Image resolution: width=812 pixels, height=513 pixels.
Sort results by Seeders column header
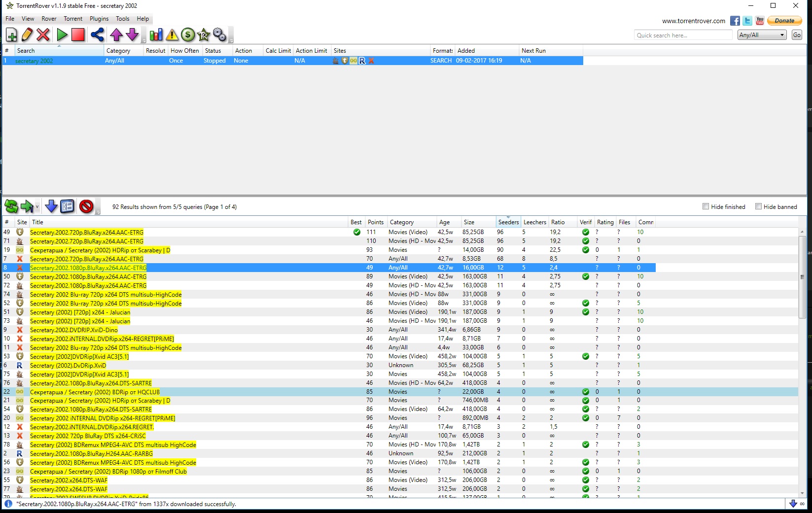(508, 222)
